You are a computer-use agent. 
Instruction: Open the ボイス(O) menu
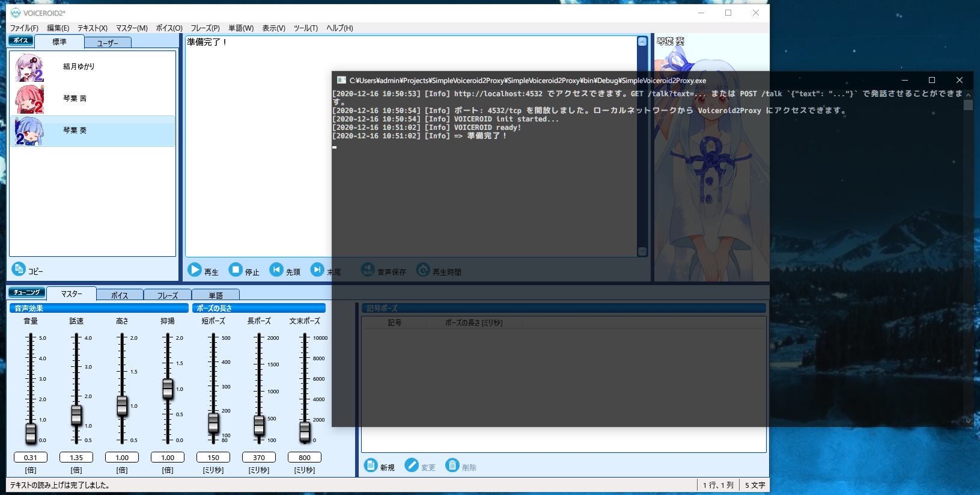(x=169, y=28)
